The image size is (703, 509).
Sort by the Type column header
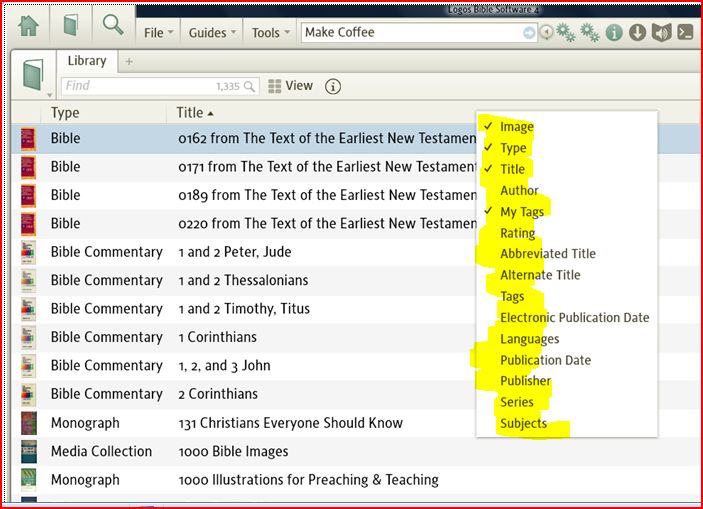[x=65, y=113]
